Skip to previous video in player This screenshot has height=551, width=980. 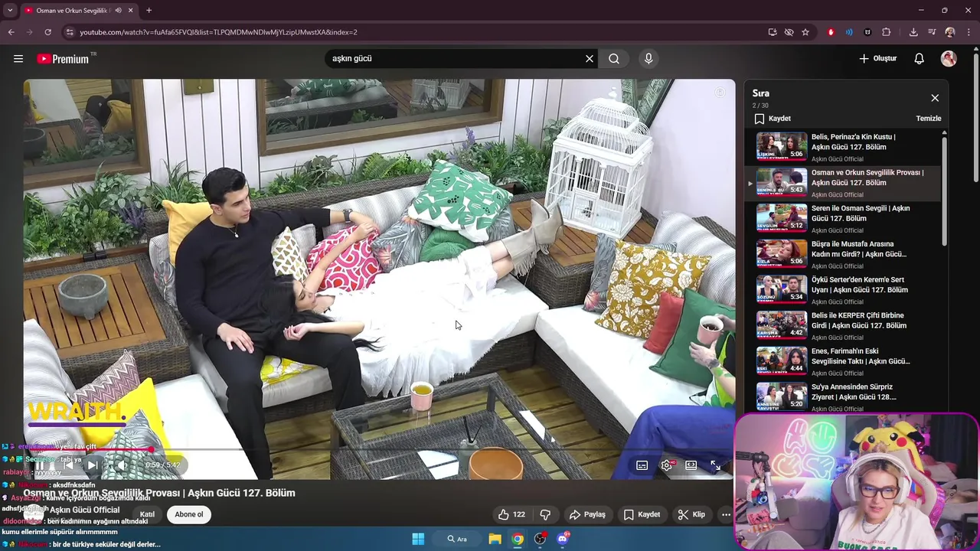[x=67, y=465]
